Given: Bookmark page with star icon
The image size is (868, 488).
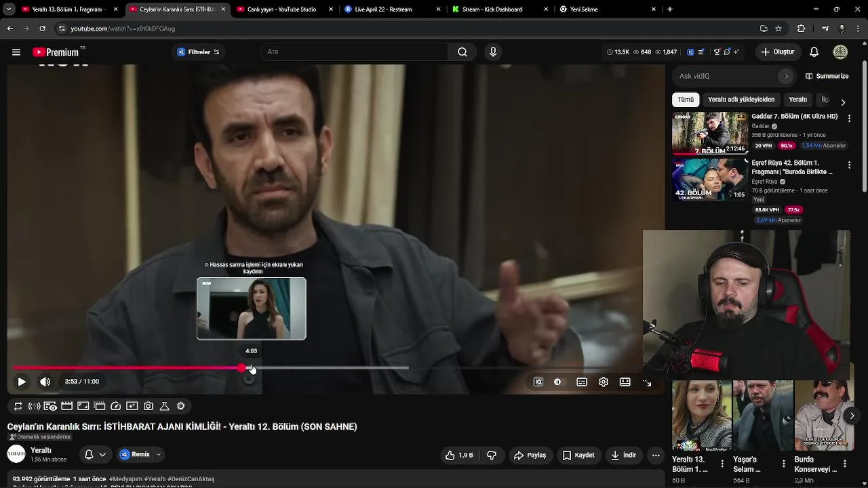Looking at the screenshot, I should tap(778, 28).
